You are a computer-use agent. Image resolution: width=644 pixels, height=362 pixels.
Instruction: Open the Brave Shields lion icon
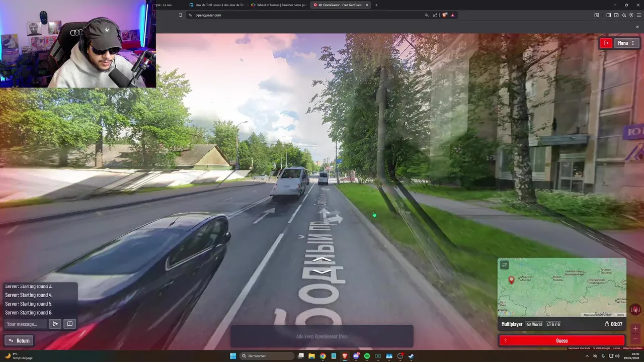(445, 15)
